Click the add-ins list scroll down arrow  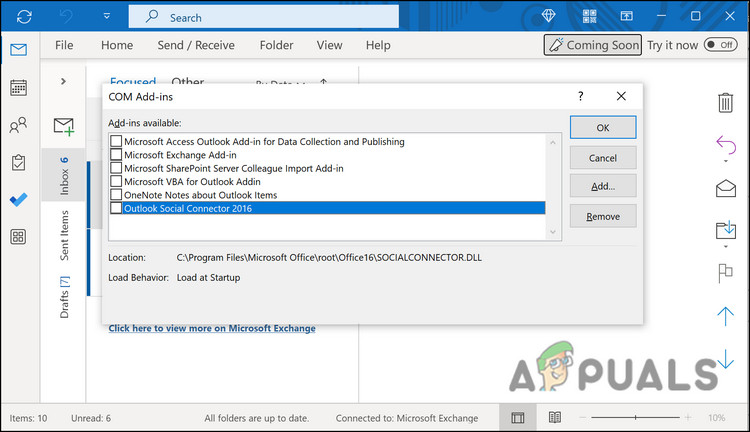click(553, 232)
